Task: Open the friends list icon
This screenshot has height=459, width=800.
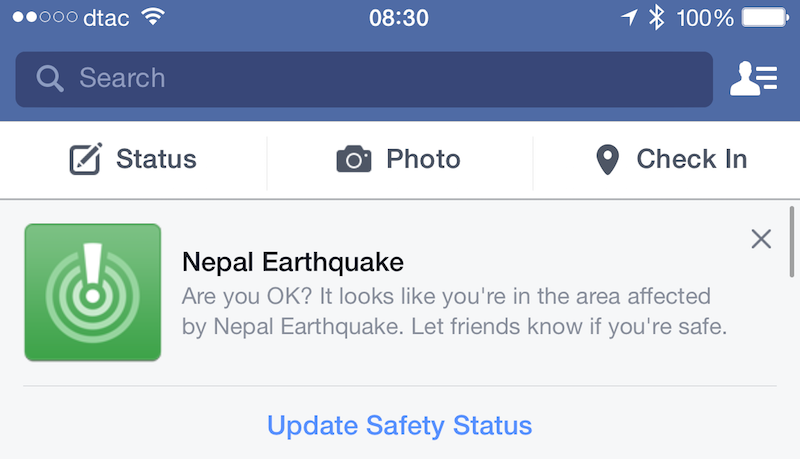Action: click(753, 78)
